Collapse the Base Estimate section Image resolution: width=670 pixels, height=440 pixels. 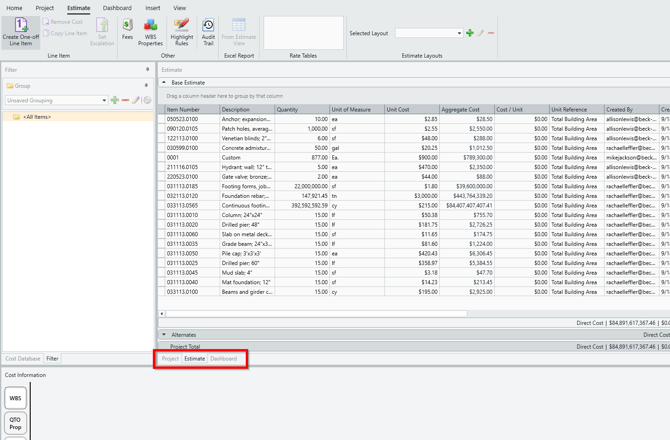click(164, 82)
